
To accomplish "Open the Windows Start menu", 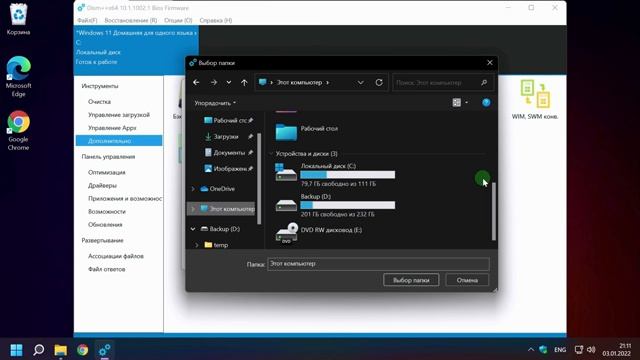I will pyautogui.click(x=16, y=350).
